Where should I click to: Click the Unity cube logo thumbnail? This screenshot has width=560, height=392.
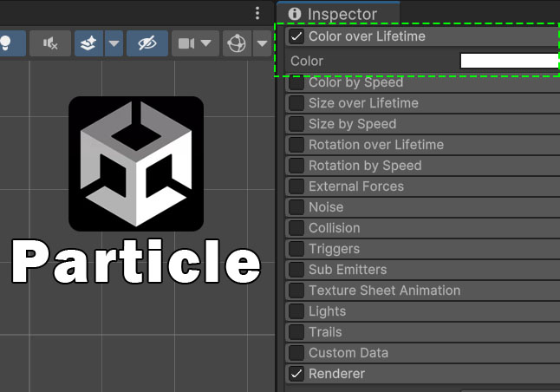point(136,164)
